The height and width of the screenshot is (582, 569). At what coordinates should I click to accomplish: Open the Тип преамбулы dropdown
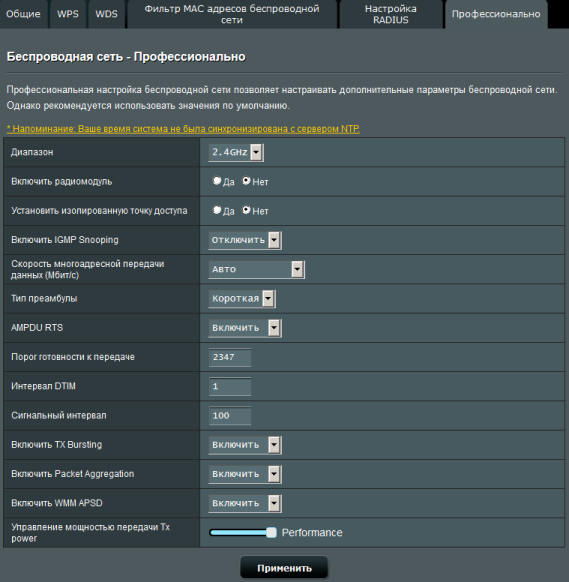242,298
